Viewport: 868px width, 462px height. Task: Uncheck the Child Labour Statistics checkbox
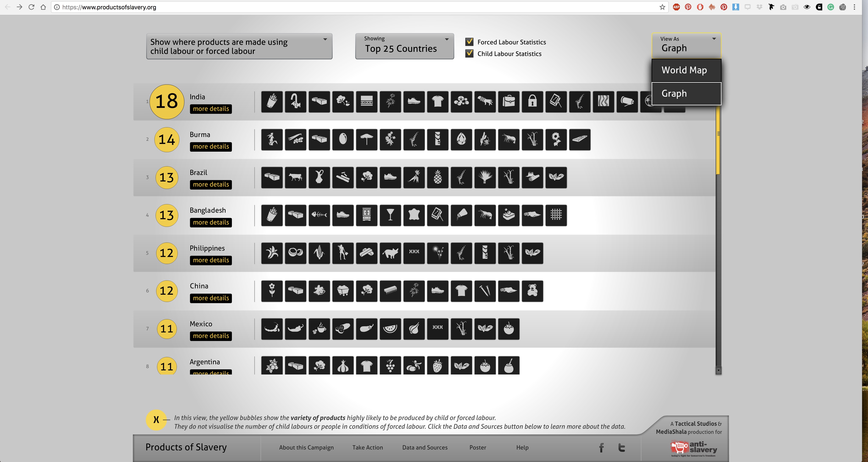tap(469, 53)
